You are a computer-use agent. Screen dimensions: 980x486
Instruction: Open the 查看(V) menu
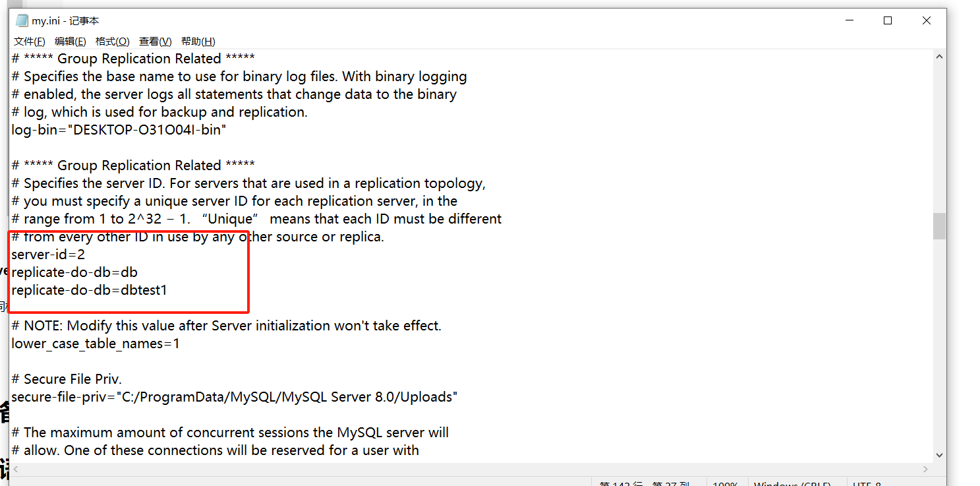coord(155,42)
